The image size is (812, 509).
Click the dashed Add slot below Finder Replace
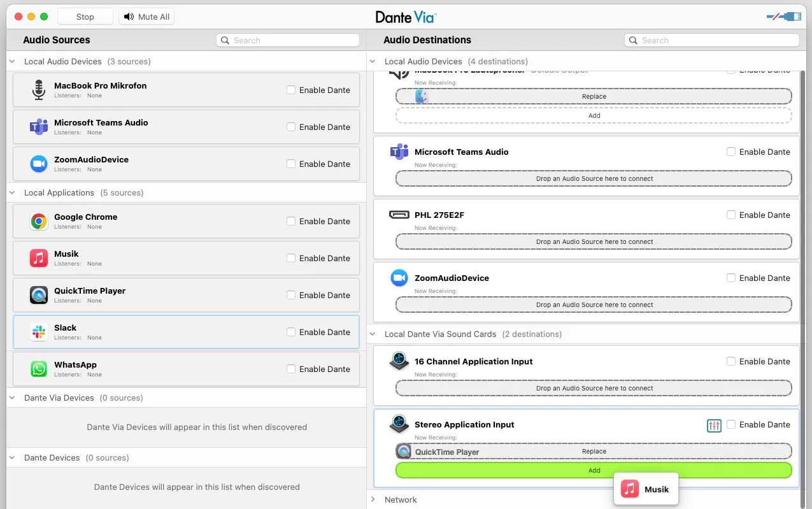(x=594, y=115)
